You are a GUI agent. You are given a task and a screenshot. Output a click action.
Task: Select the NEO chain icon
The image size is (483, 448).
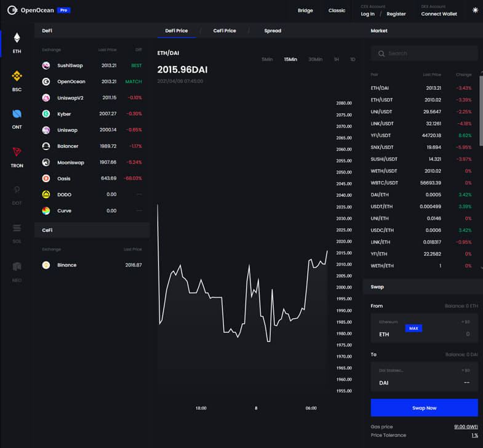click(x=17, y=266)
